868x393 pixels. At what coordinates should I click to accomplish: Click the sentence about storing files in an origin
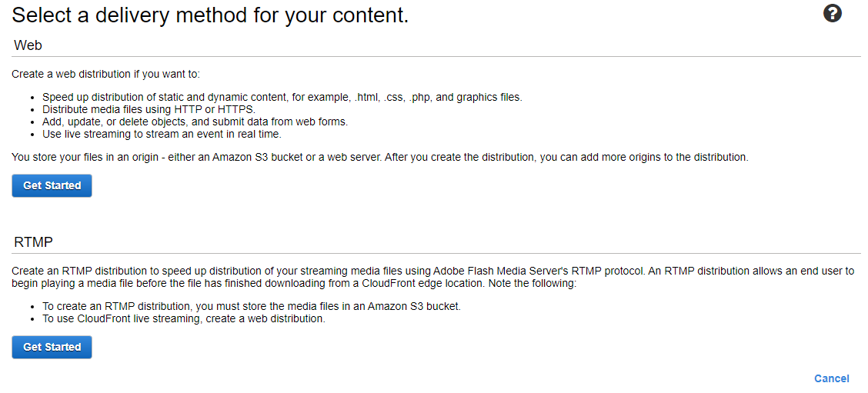(x=380, y=158)
